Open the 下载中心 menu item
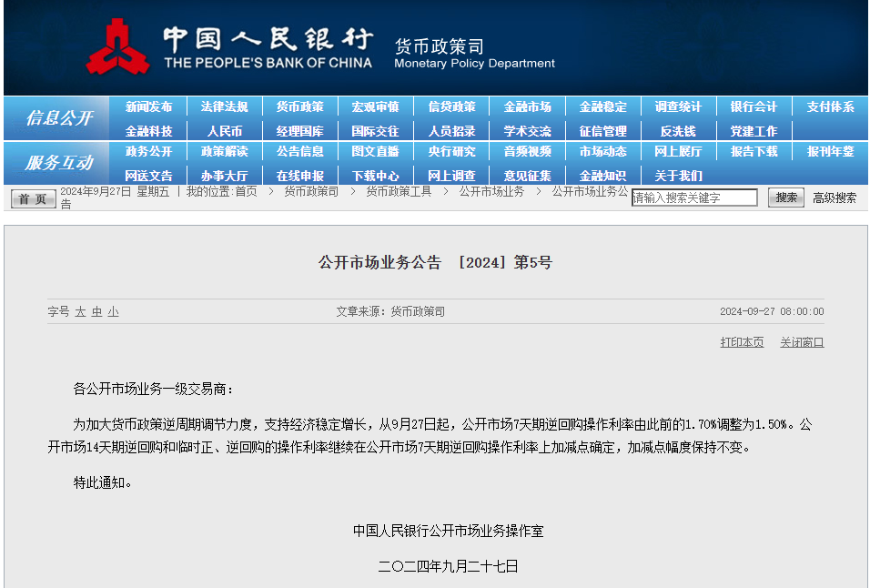This screenshot has height=588, width=870. pyautogui.click(x=375, y=176)
